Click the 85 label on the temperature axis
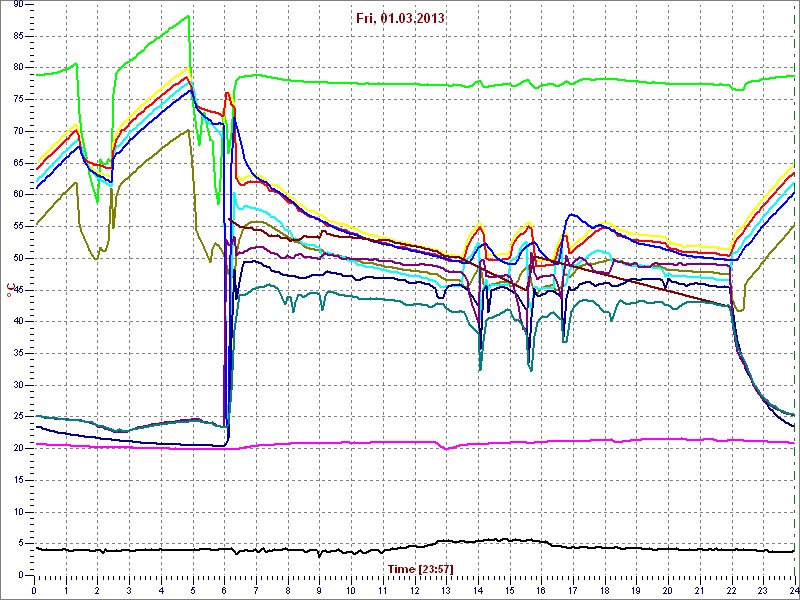The height and width of the screenshot is (600, 800). coord(19,36)
